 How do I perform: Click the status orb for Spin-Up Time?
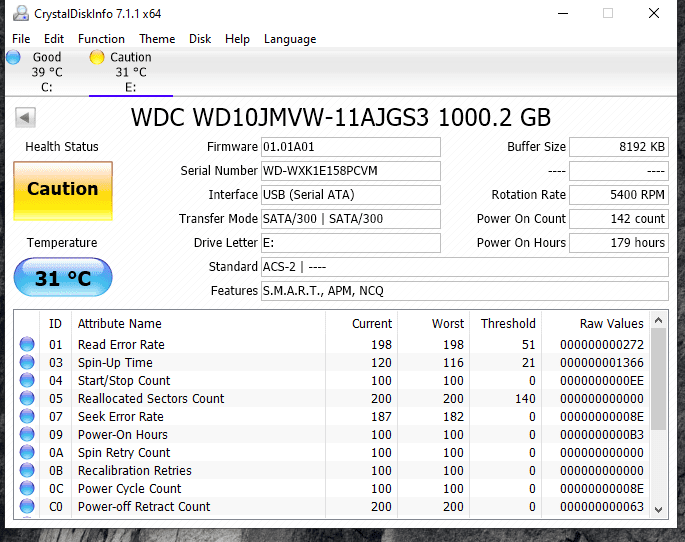coord(27,362)
